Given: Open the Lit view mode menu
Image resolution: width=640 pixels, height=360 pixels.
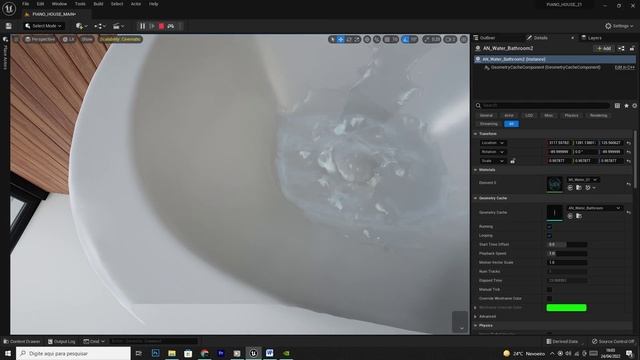Looking at the screenshot, I should pos(68,39).
